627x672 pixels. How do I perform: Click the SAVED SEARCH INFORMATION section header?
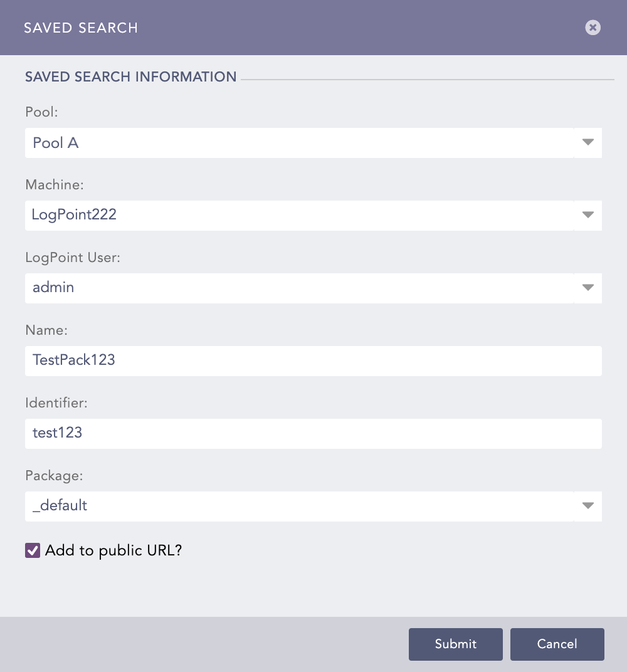coord(130,76)
